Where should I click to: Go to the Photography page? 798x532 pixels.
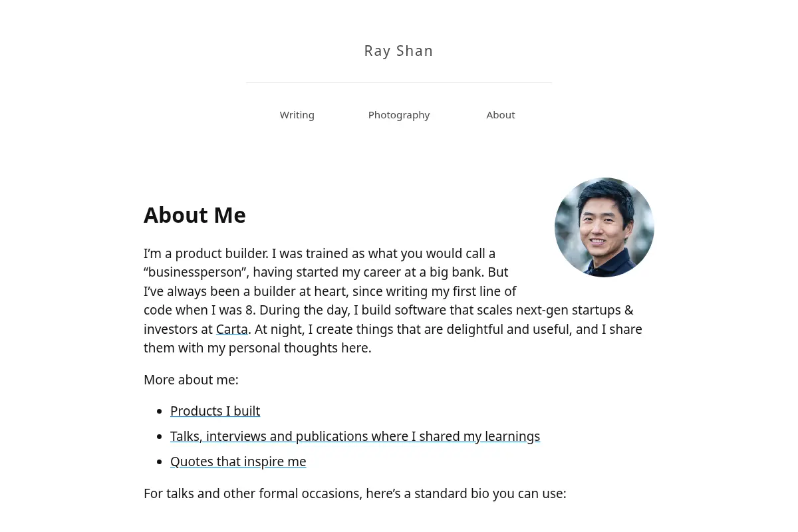tap(399, 115)
